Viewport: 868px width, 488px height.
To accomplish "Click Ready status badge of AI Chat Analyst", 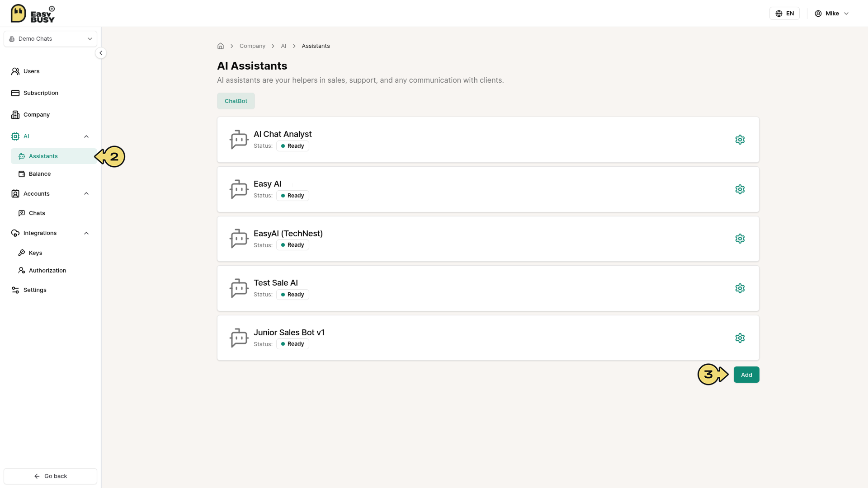I will [x=292, y=146].
